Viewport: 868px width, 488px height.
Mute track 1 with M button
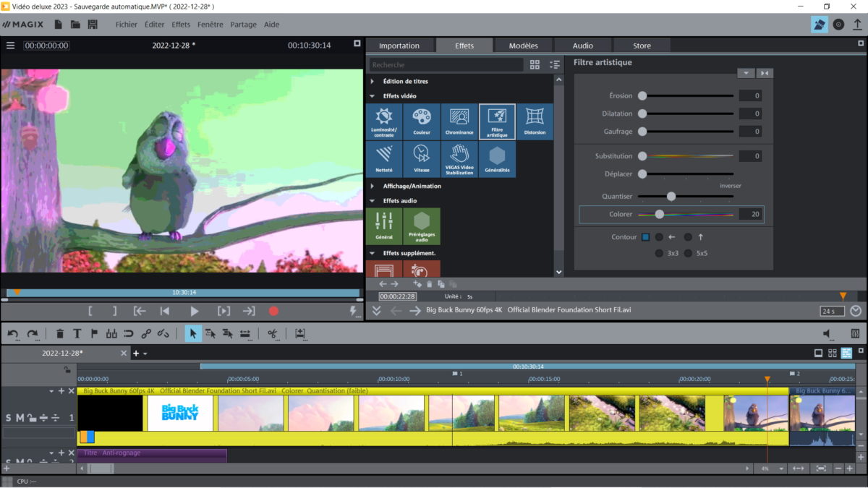point(20,418)
